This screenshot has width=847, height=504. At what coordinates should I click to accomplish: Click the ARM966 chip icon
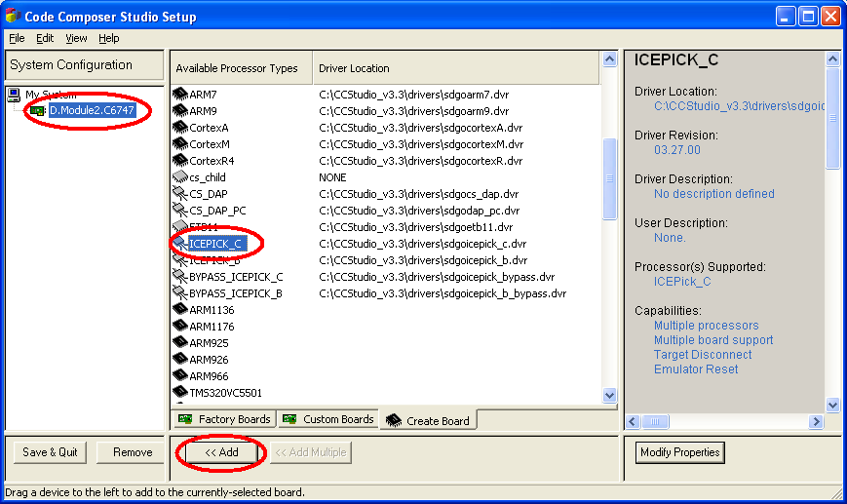click(180, 376)
